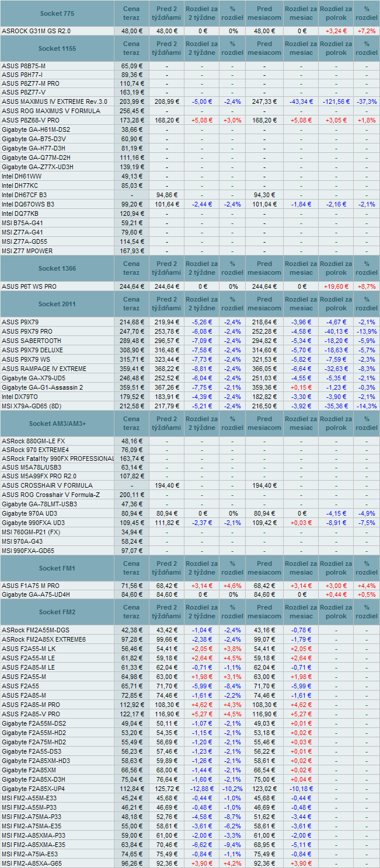The width and height of the screenshot is (380, 868).
Task: Click the +19,60 € value for P6T WS PRO
Action: (x=336, y=286)
